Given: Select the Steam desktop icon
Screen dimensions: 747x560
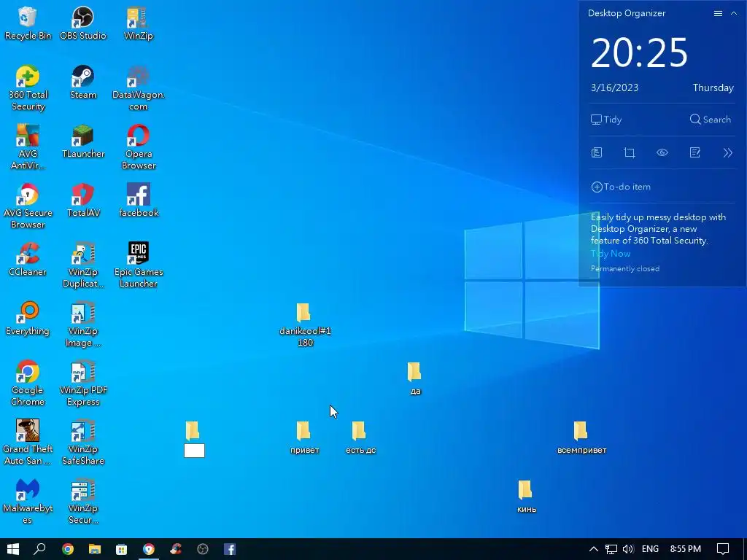Looking at the screenshot, I should (x=83, y=82).
